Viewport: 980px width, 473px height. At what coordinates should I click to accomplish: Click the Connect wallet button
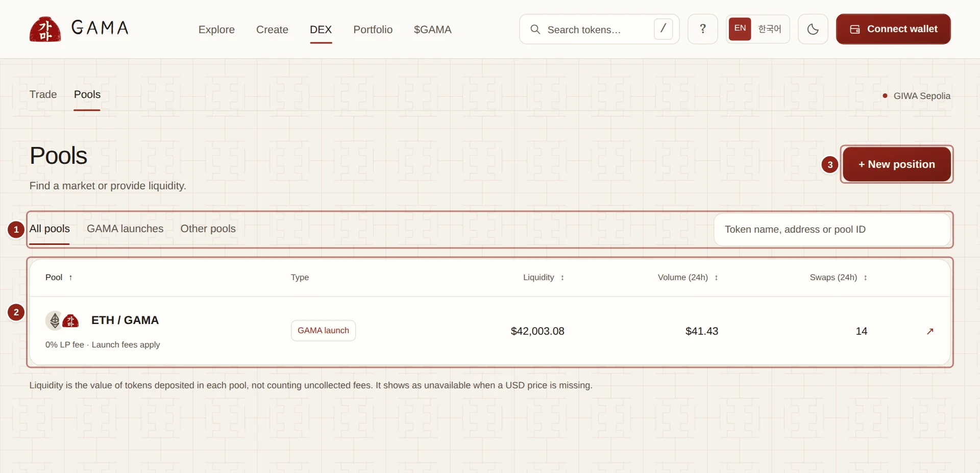[893, 29]
